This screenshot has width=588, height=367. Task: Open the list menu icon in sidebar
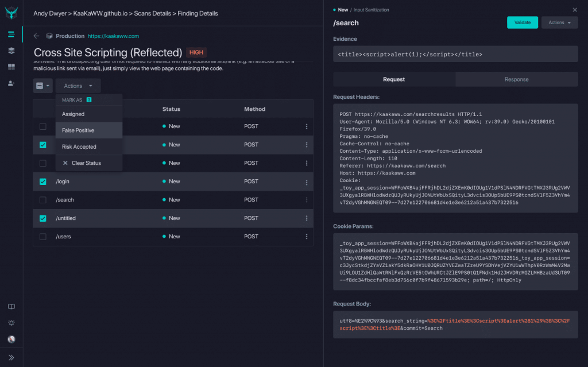(x=11, y=34)
